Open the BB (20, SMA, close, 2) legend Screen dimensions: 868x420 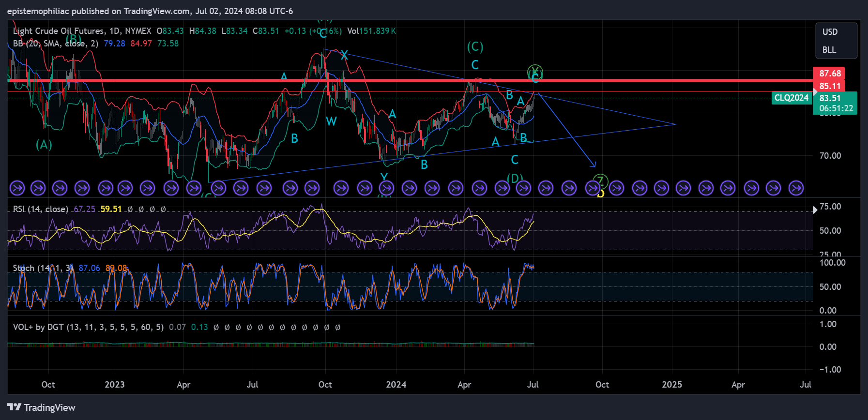coord(56,44)
